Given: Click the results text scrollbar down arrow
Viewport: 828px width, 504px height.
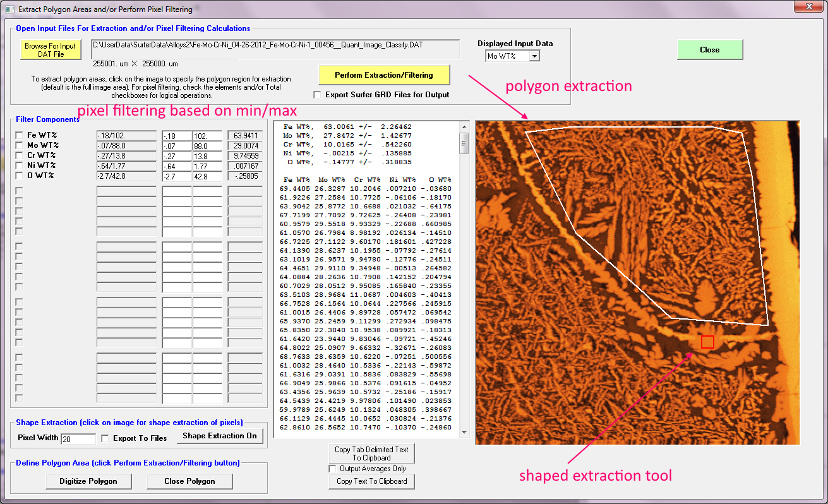Looking at the screenshot, I should pos(464,433).
